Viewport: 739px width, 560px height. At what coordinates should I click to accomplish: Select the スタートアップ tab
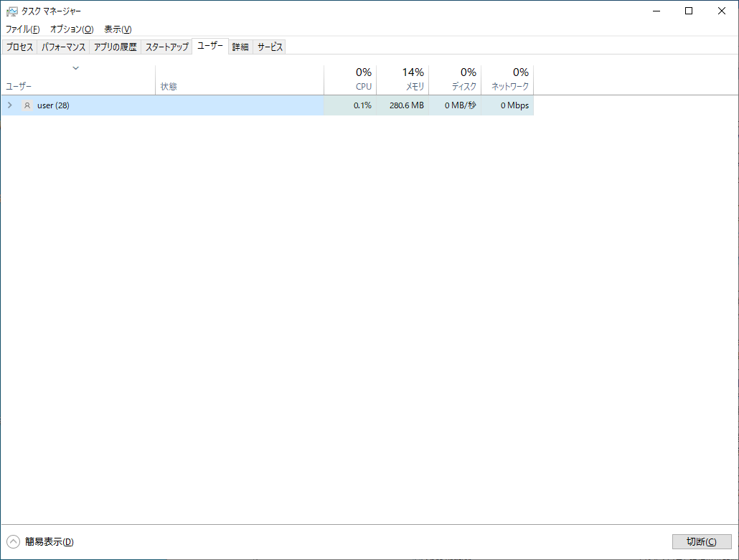[166, 47]
